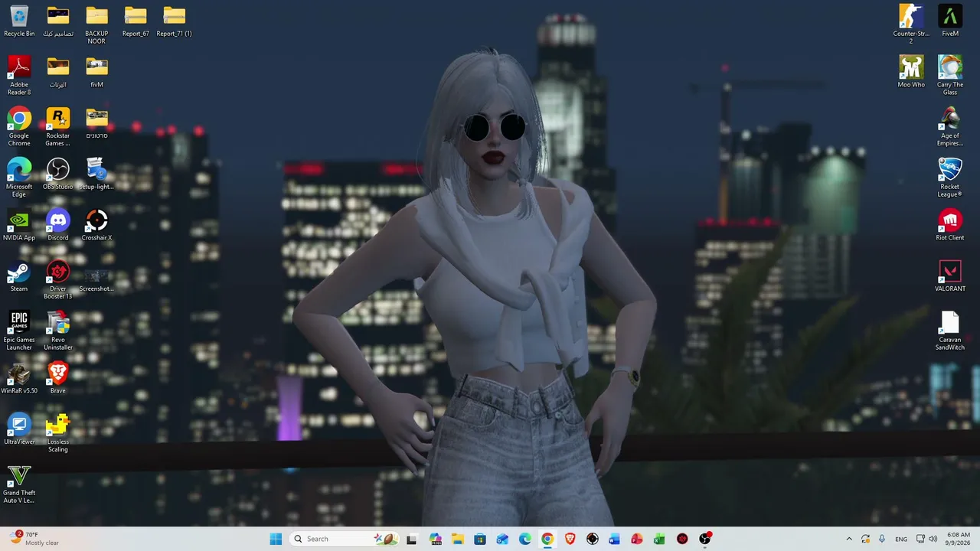This screenshot has height=551, width=980.
Task: Open OBS Studio from the taskbar
Action: pyautogui.click(x=705, y=539)
